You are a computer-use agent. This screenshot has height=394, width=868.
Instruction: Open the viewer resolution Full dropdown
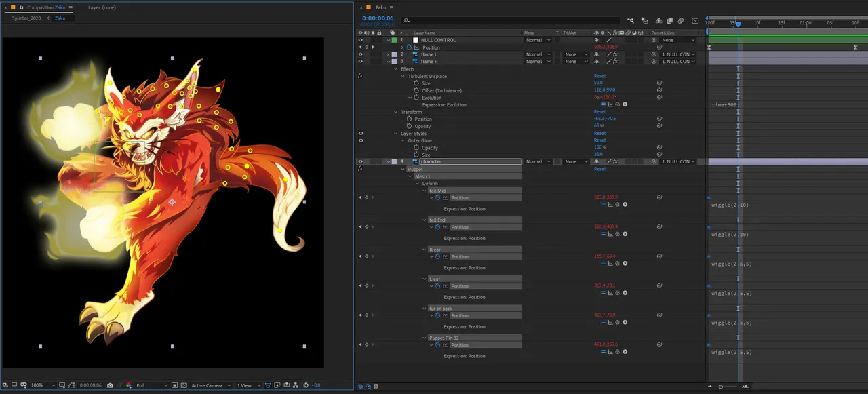coord(152,385)
